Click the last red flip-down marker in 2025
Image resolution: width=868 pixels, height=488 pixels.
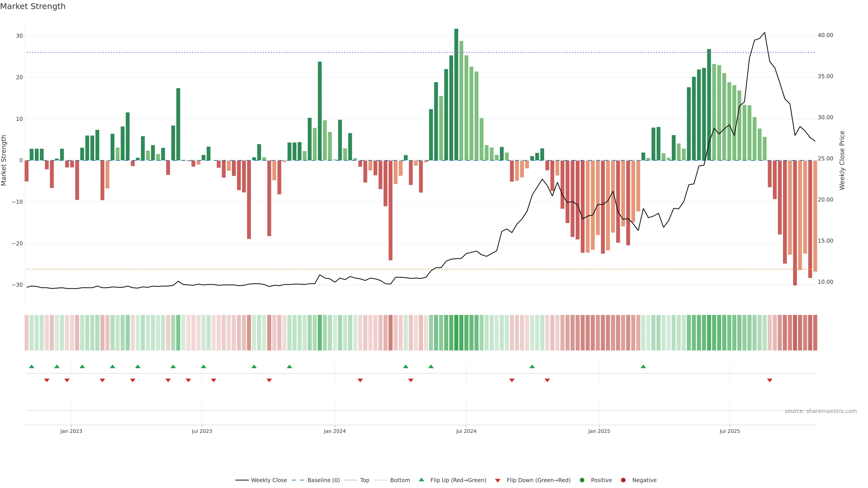770,380
